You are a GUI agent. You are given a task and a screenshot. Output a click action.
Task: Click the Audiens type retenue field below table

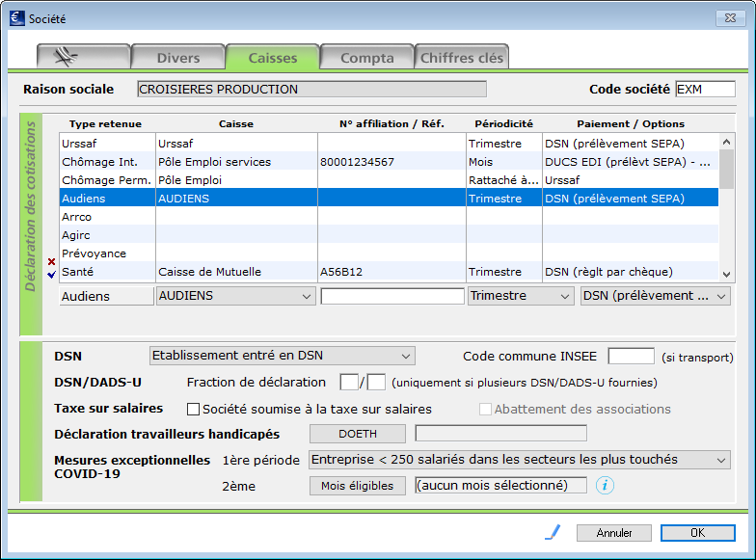pyautogui.click(x=106, y=296)
